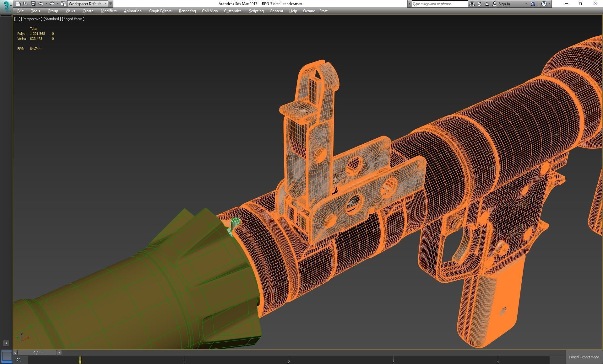Click the Help question mark icon
603x364 pixels.
click(544, 4)
